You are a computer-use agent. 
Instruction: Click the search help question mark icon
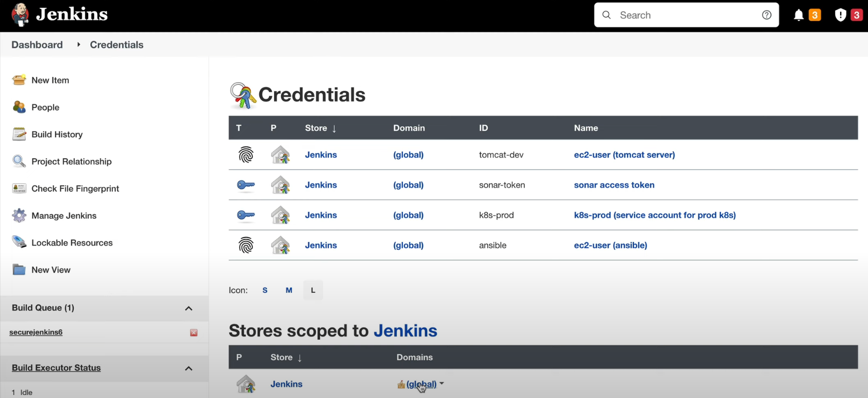tap(767, 15)
